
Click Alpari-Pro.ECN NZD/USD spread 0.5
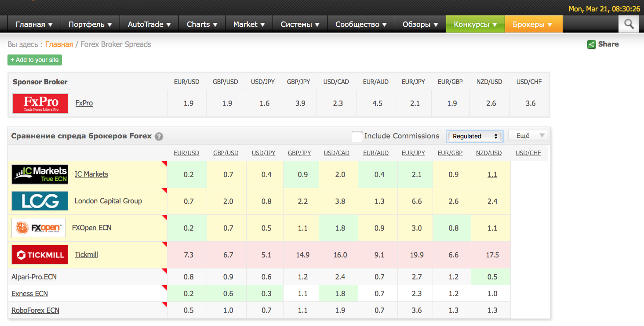[x=492, y=277]
